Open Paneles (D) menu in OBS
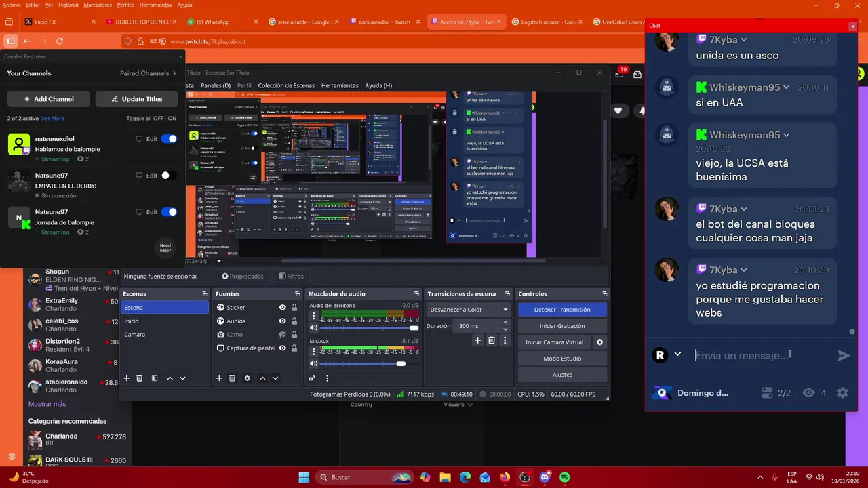 pos(216,85)
